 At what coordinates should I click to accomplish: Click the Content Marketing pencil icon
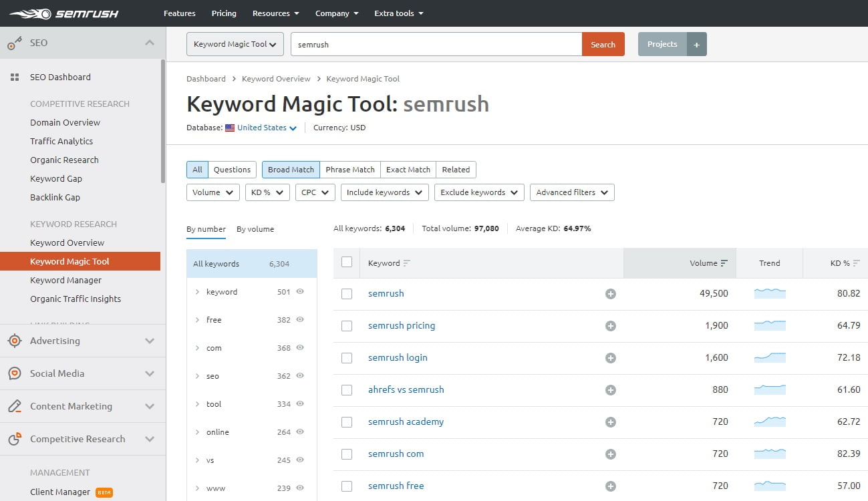[15, 406]
